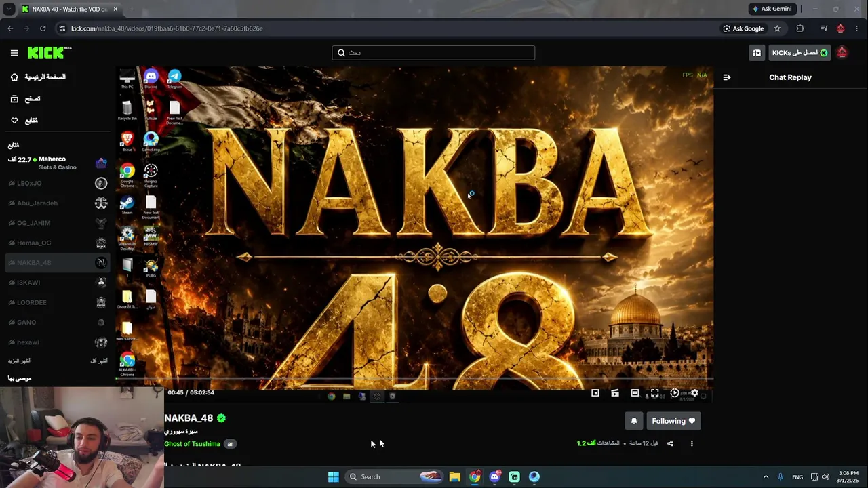This screenshot has height=488, width=868.
Task: Open Chrome from the Windows taskbar
Action: (x=475, y=476)
